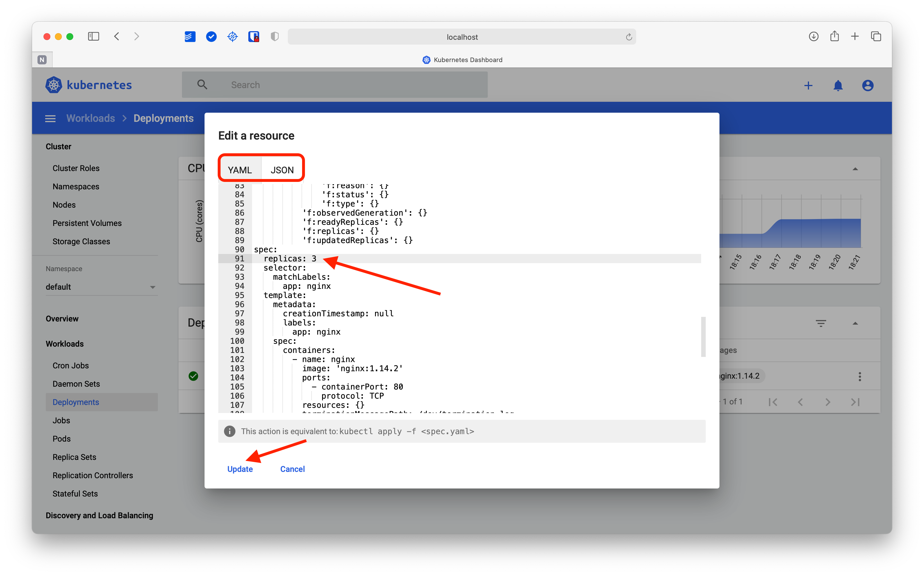The image size is (924, 576).
Task: Go back with the browser back arrow
Action: 117,37
